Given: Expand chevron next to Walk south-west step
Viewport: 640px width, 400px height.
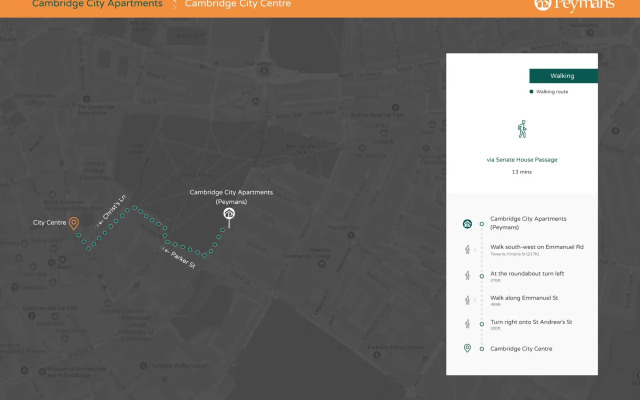Looking at the screenshot, I should click(x=475, y=250).
